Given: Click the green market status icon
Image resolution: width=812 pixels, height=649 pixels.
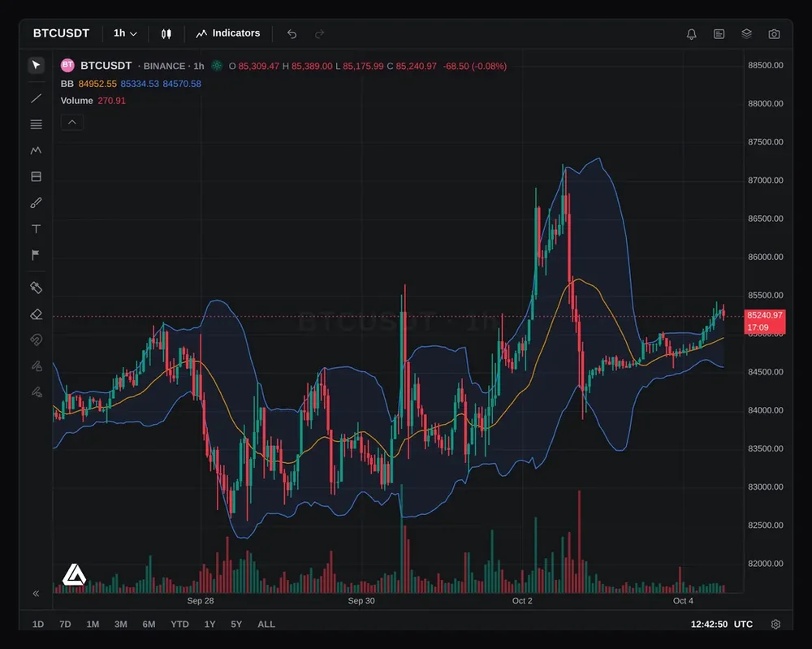Looking at the screenshot, I should [217, 66].
